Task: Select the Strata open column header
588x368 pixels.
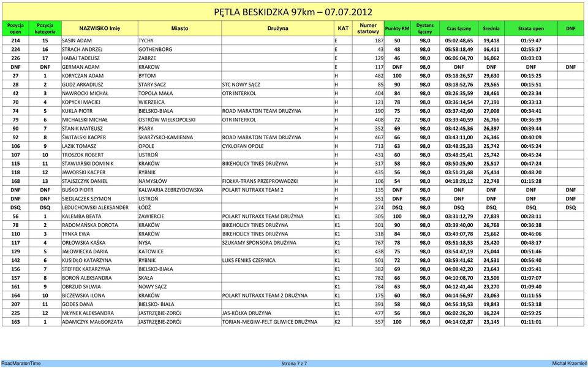Action: click(531, 29)
